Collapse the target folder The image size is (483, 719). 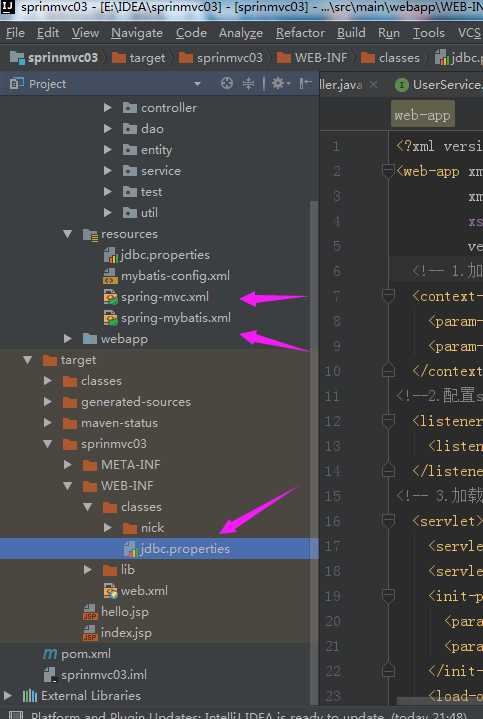pyautogui.click(x=28, y=360)
